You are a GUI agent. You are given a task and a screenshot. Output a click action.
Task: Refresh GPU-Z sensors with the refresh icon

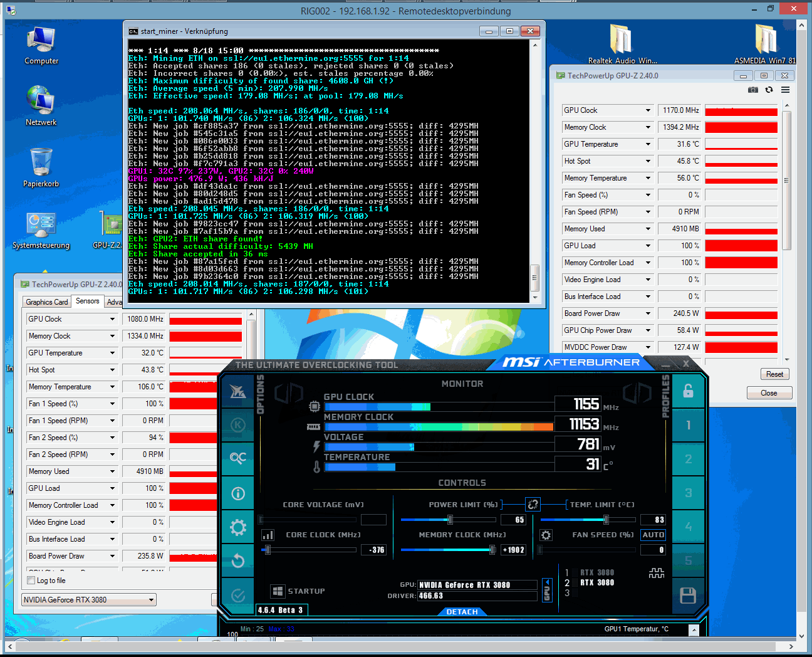pos(769,90)
